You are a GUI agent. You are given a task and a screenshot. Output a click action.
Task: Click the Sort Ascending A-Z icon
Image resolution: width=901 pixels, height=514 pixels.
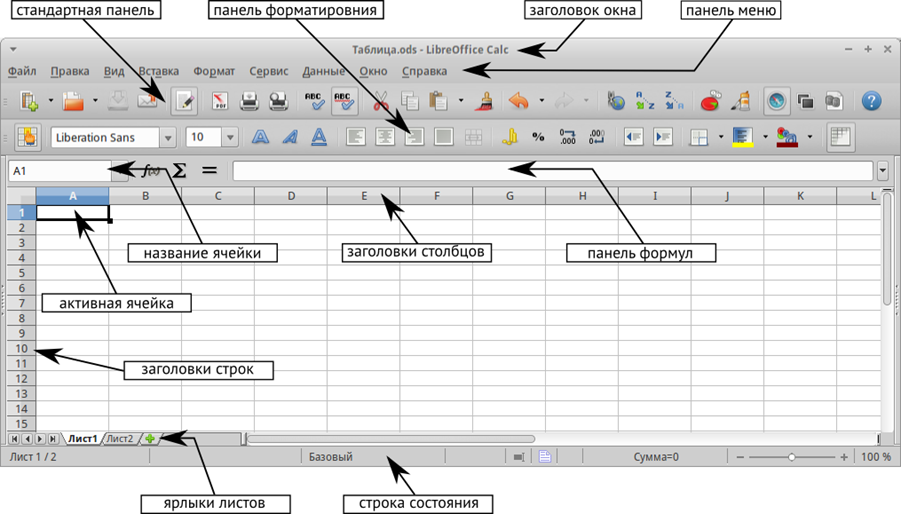click(x=645, y=101)
